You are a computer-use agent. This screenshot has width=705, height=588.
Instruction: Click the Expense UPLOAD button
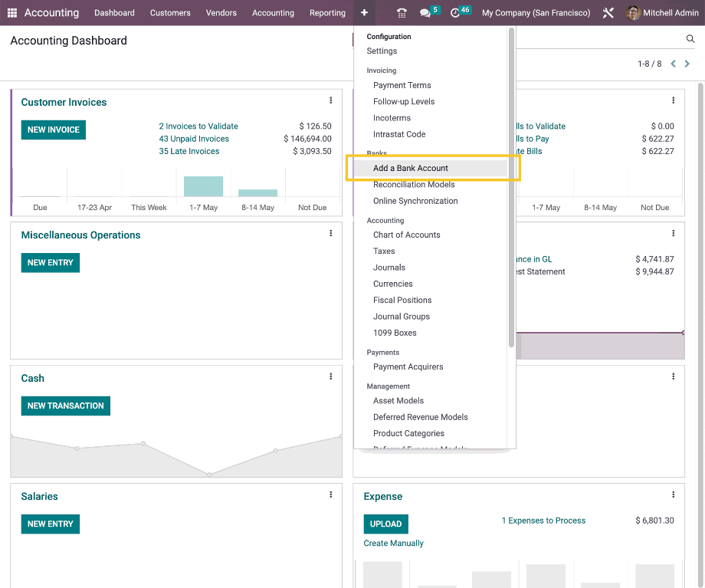tap(385, 524)
